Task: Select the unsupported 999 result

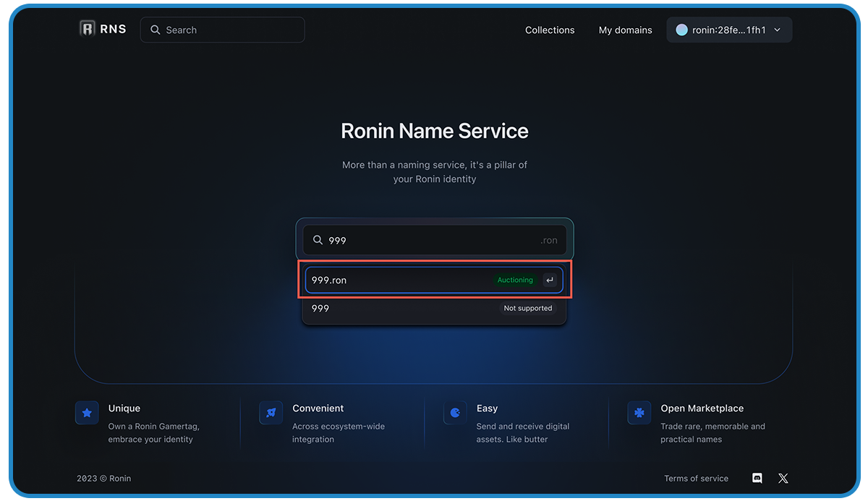Action: click(x=434, y=308)
